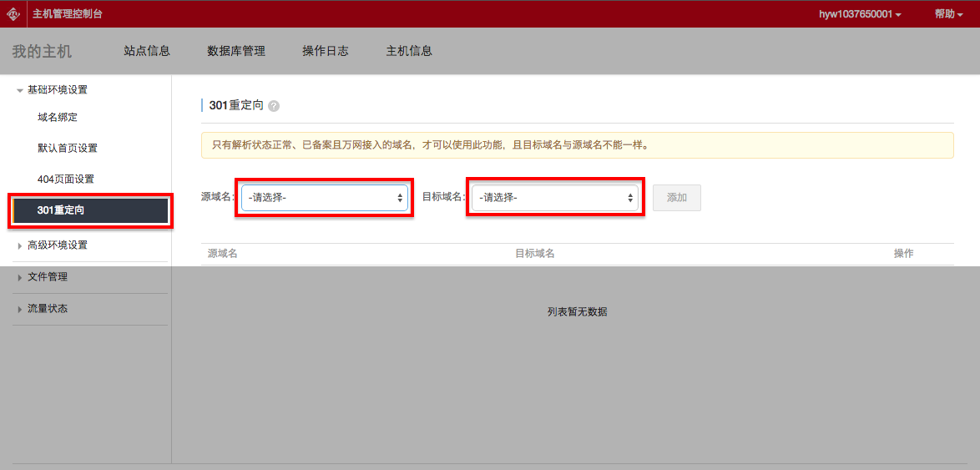Open the 目标域名 dropdown

pyautogui.click(x=555, y=198)
